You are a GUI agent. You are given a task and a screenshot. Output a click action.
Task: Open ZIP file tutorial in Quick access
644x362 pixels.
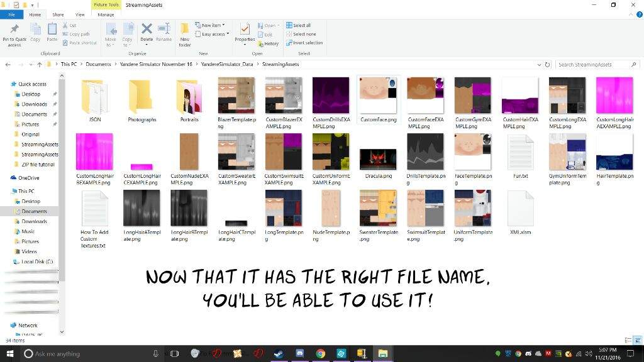point(38,165)
